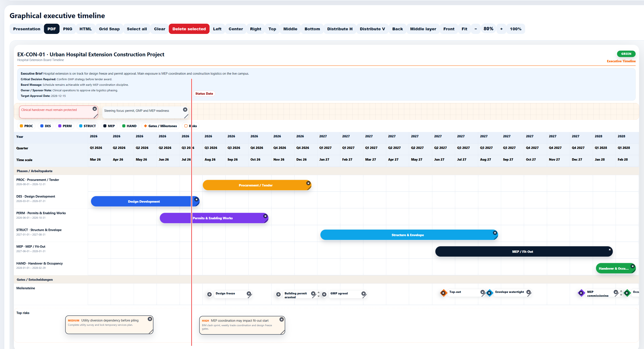Align selection Center
The width and height of the screenshot is (644, 349).
236,29
